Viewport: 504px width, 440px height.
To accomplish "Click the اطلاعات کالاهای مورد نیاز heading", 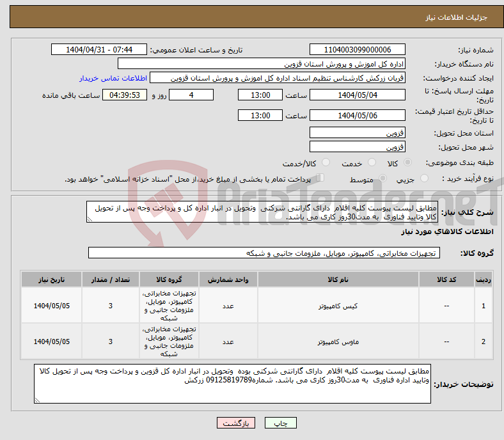I will coord(447,232).
